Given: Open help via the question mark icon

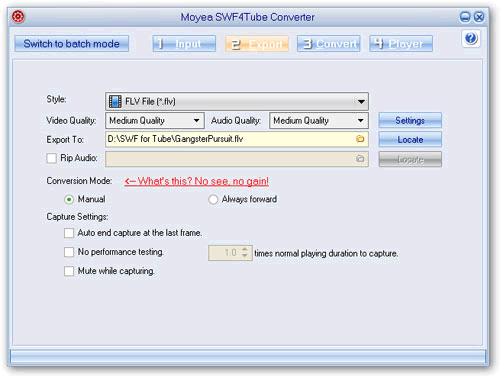Looking at the screenshot, I should point(471,38).
